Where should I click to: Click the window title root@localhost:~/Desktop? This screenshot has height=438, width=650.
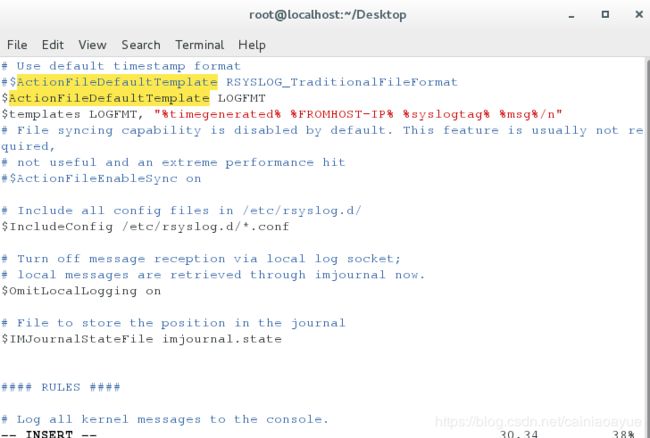point(327,15)
